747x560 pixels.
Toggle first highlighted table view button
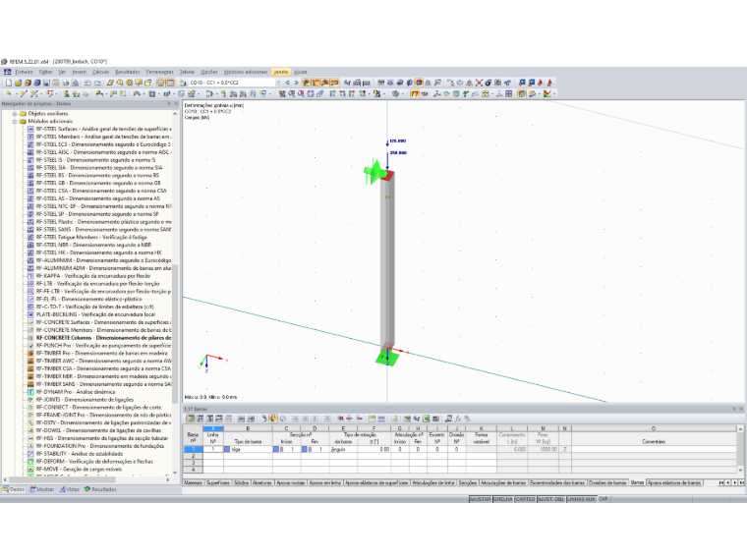click(161, 83)
